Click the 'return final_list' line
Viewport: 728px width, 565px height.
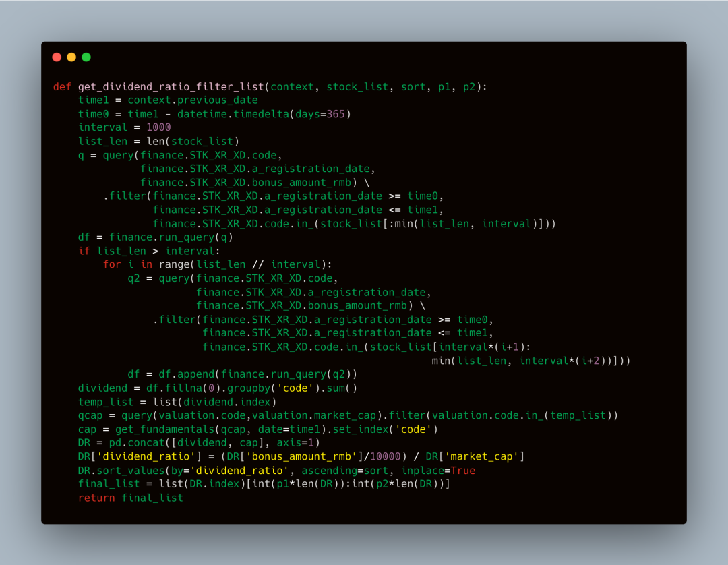(131, 498)
